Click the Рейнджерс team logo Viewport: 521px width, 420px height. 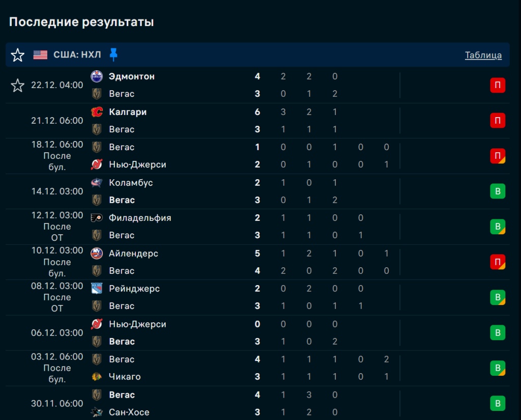pos(96,289)
